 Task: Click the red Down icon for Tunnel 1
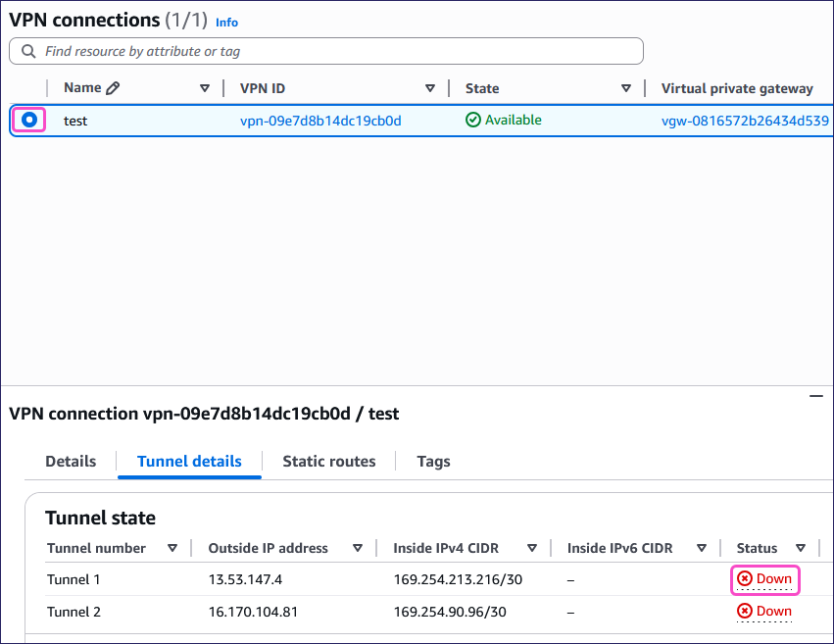(745, 579)
